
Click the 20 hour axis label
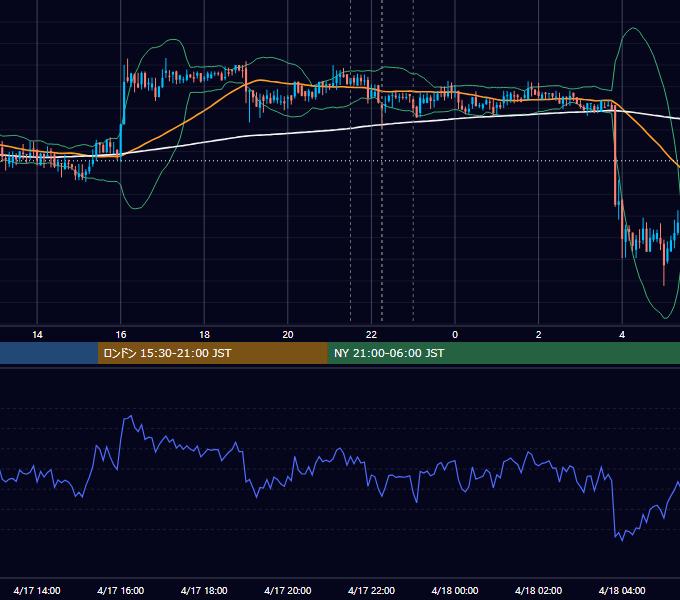point(288,335)
